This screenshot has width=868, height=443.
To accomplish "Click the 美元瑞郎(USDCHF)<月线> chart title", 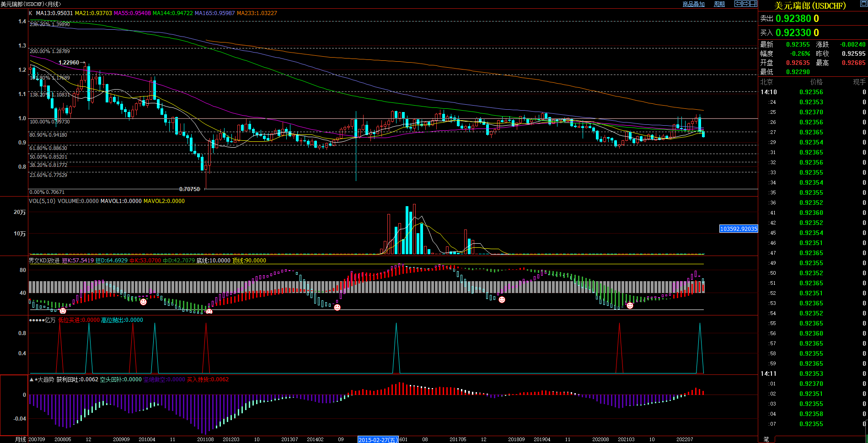I will (x=31, y=4).
